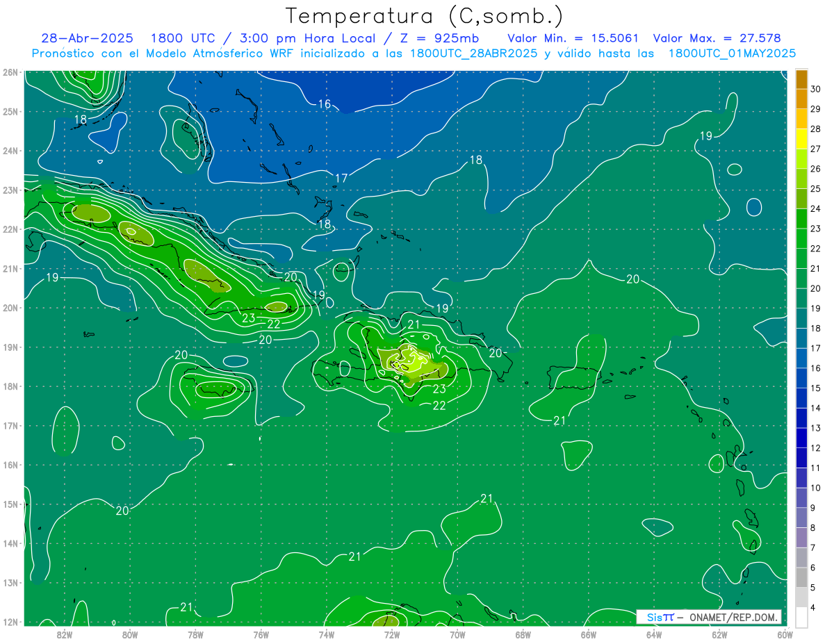Click the "15N" latitude axis label
The image size is (834, 644).
click(x=10, y=504)
